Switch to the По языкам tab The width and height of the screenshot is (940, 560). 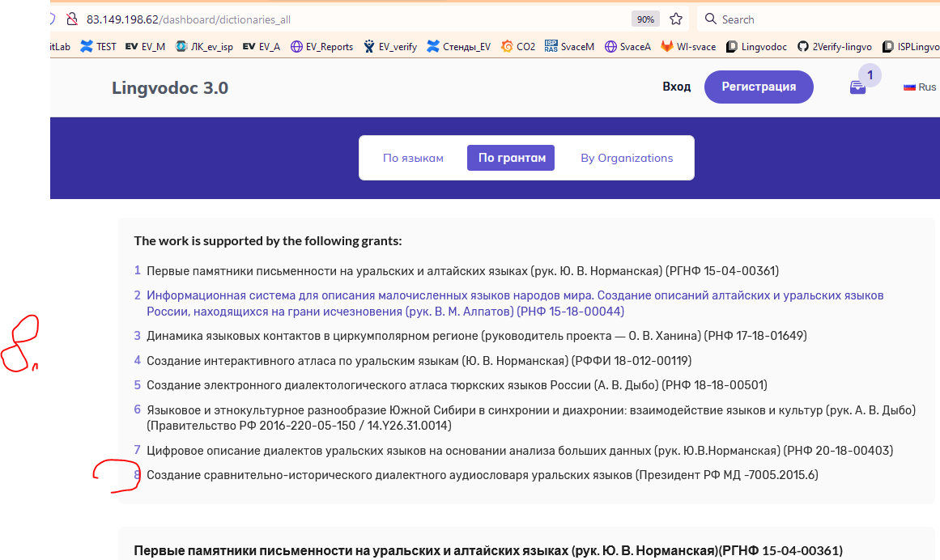(414, 158)
